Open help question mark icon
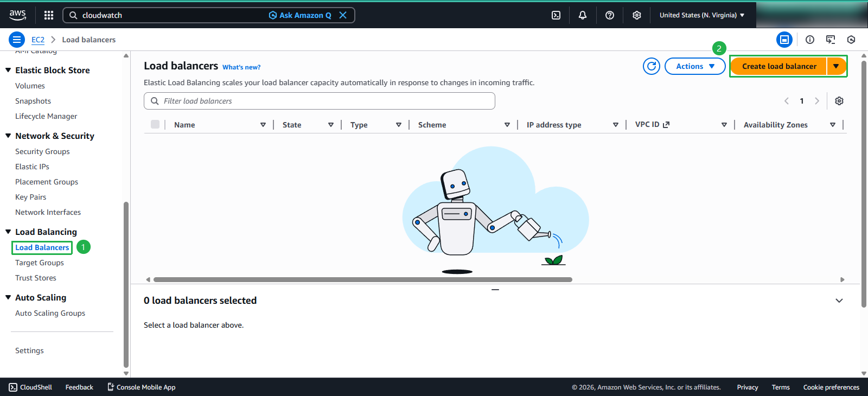 tap(610, 15)
